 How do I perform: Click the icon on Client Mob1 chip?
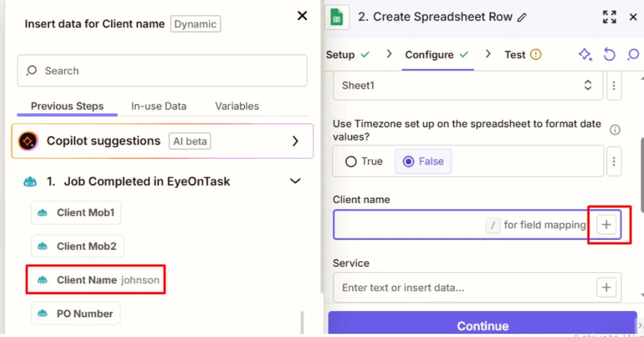pyautogui.click(x=42, y=213)
